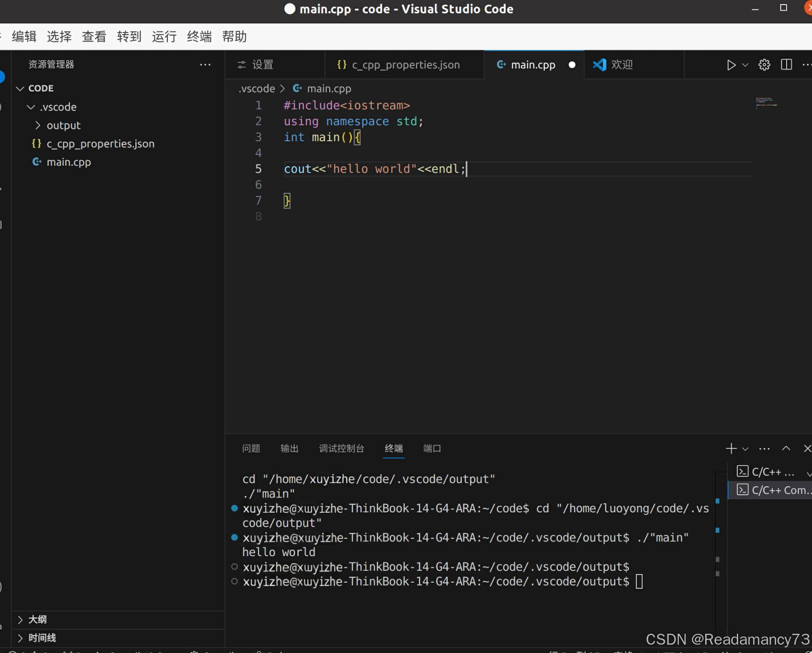Viewport: 812px width, 653px height.
Task: Click .vscode in the breadcrumb path
Action: [x=256, y=89]
